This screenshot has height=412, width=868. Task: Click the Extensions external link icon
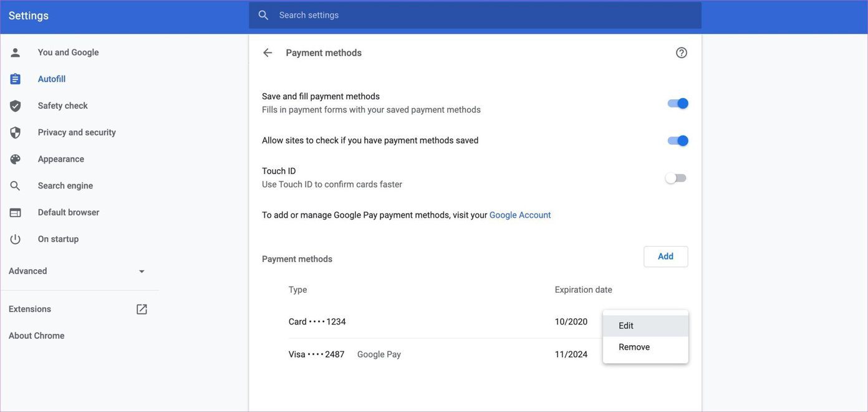[142, 309]
